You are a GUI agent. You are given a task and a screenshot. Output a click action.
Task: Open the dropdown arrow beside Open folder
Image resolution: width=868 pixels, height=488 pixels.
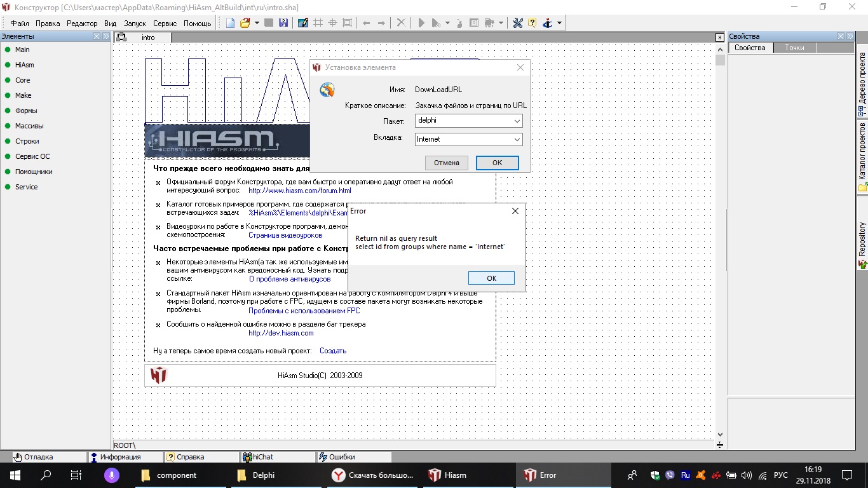257,23
